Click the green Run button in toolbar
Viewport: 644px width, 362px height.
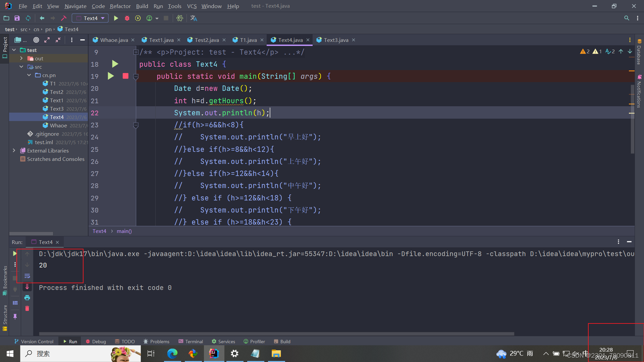pyautogui.click(x=116, y=18)
